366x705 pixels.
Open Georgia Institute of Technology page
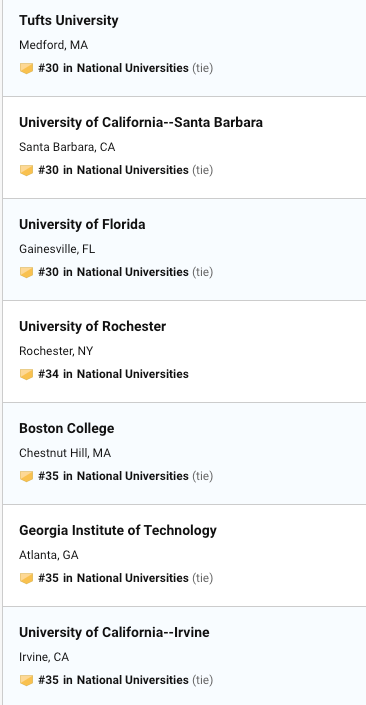click(118, 531)
